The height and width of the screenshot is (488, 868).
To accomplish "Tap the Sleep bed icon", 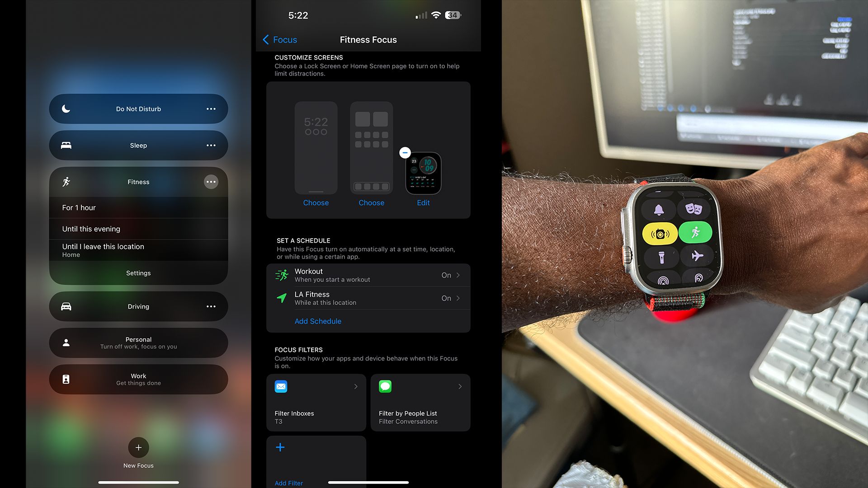I will (x=66, y=145).
